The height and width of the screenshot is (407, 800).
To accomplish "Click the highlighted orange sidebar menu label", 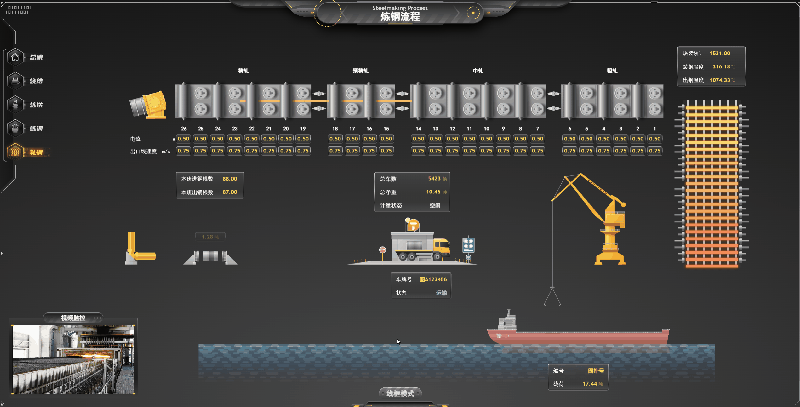I will 36,152.
